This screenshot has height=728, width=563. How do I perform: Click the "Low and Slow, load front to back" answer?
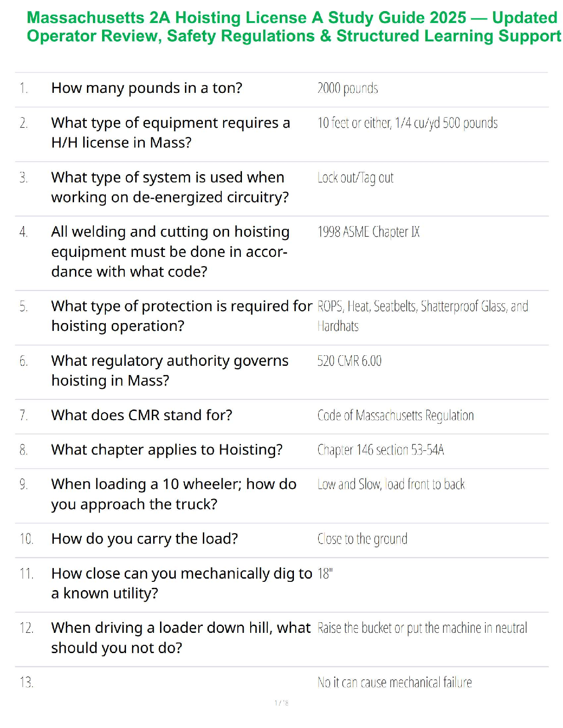[391, 484]
